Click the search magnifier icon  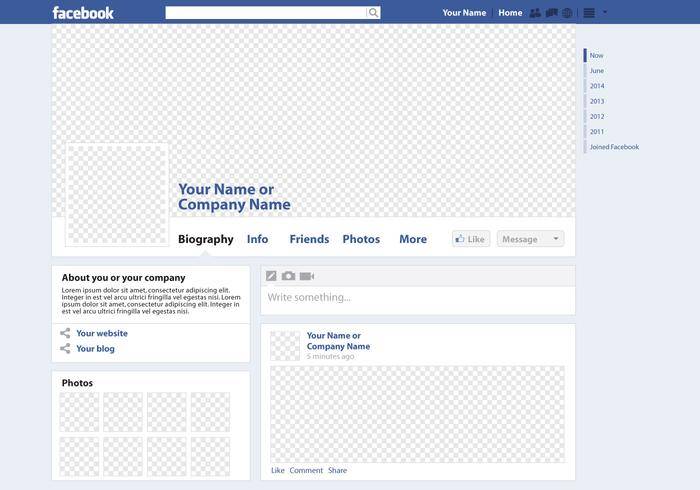point(374,13)
